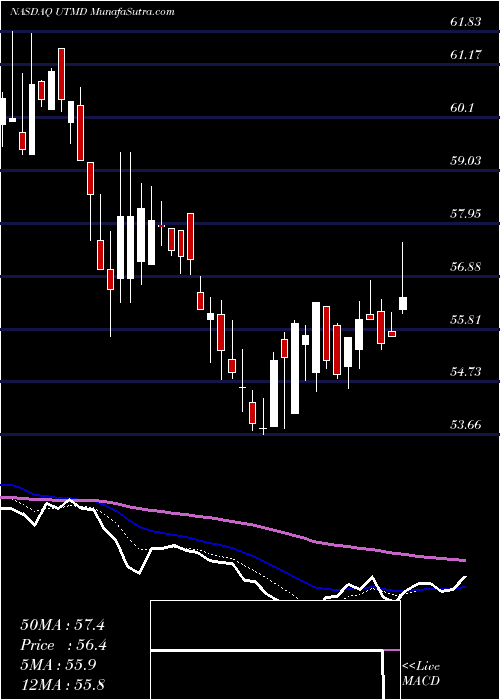Viewport: 500px width, 700px height.
Task: Click the 57.95 price level label
Action: tap(466, 213)
